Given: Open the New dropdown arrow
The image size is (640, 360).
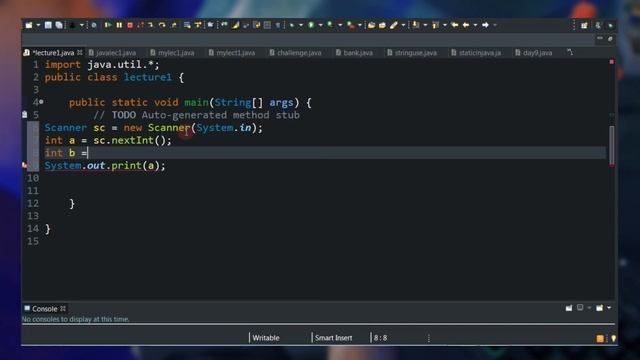Looking at the screenshot, I should pos(38,25).
